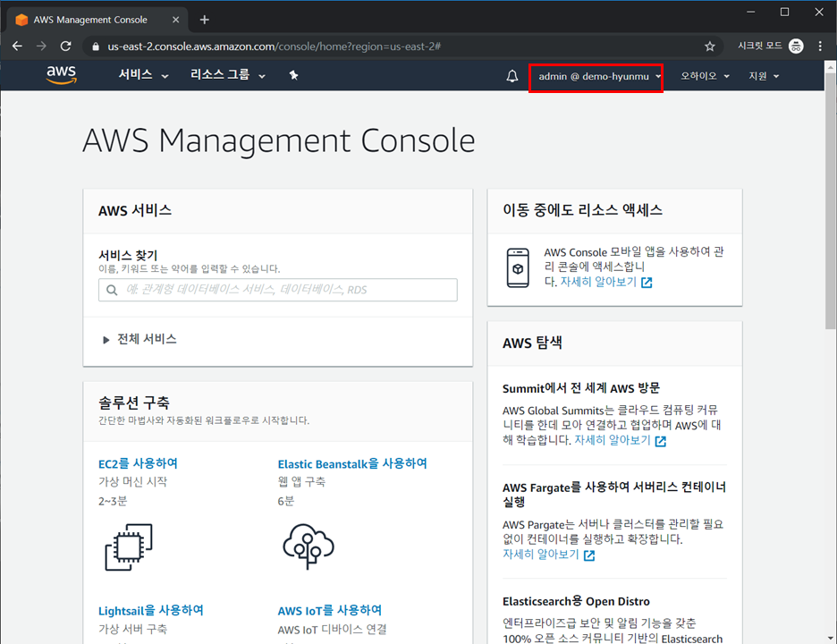Reload the page with the refresh icon
The image size is (837, 644).
pos(65,47)
